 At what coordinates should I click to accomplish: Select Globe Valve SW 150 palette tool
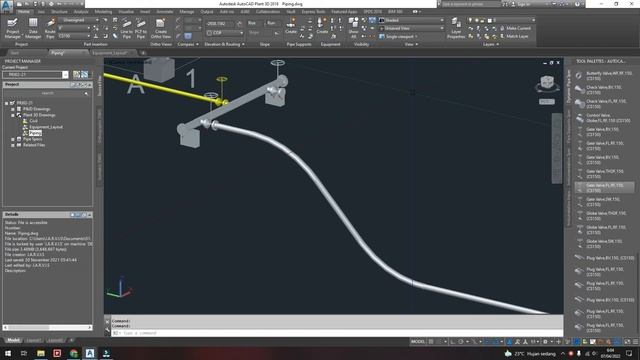604,244
